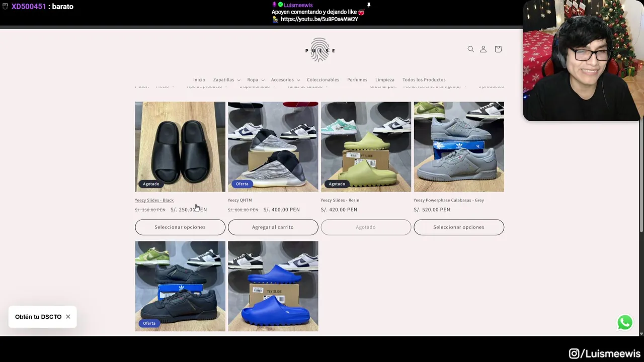Click Agotado button under Yeezy Slides Resin
Viewport: 644px width, 362px height.
click(366, 227)
